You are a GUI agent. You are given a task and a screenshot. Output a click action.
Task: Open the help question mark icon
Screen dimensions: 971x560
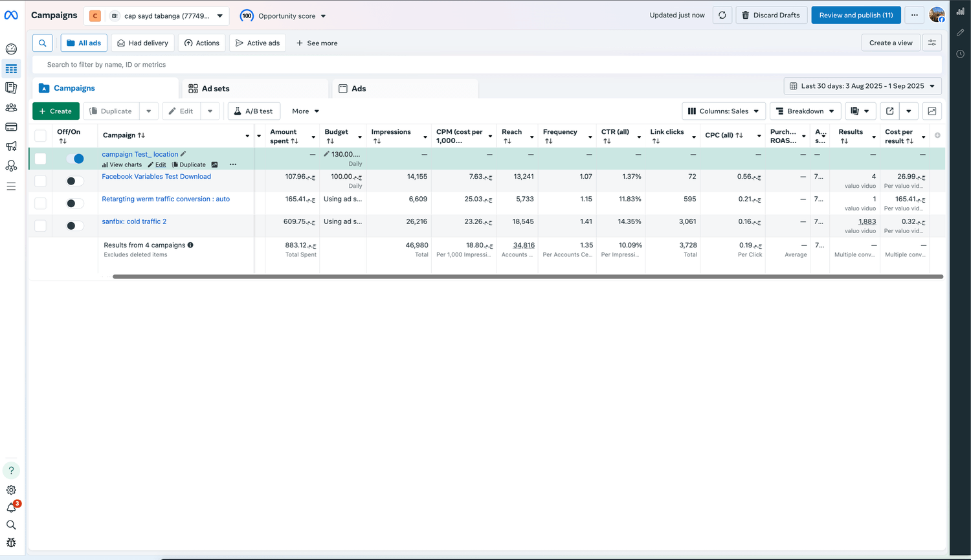coord(11,471)
